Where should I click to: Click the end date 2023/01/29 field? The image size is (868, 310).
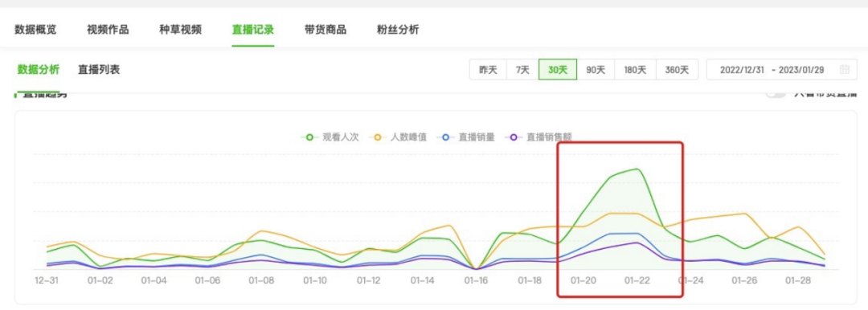coord(801,70)
